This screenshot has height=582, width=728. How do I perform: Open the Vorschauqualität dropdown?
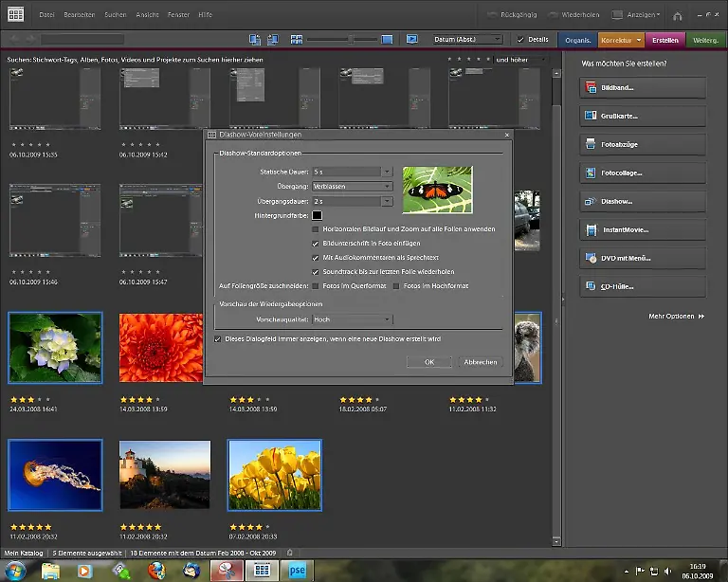pos(386,320)
